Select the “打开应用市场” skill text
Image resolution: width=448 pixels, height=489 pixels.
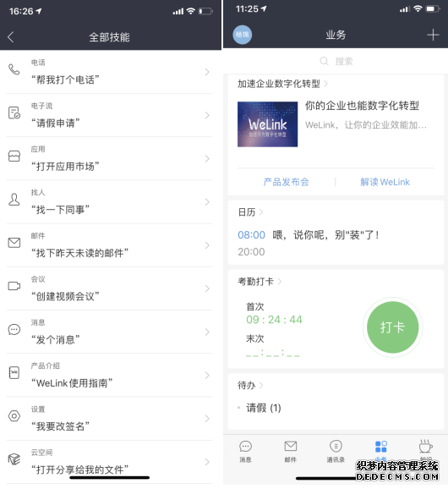[65, 167]
